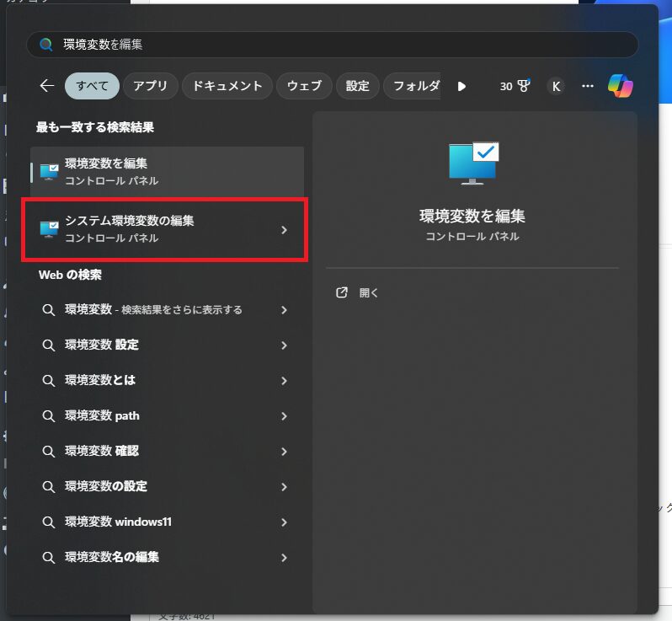The width and height of the screenshot is (672, 621).
Task: Click magnifier icon beside 環境変数とは
Action: pos(49,380)
